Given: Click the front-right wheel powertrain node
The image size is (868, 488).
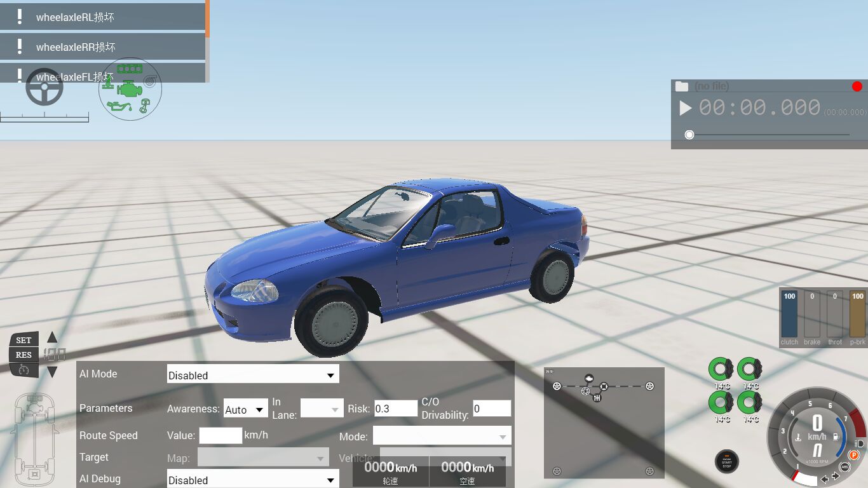Looking at the screenshot, I should click(649, 386).
